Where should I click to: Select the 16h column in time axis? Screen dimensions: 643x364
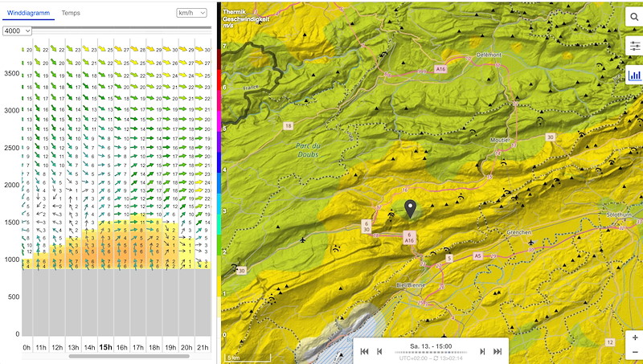[122, 347]
